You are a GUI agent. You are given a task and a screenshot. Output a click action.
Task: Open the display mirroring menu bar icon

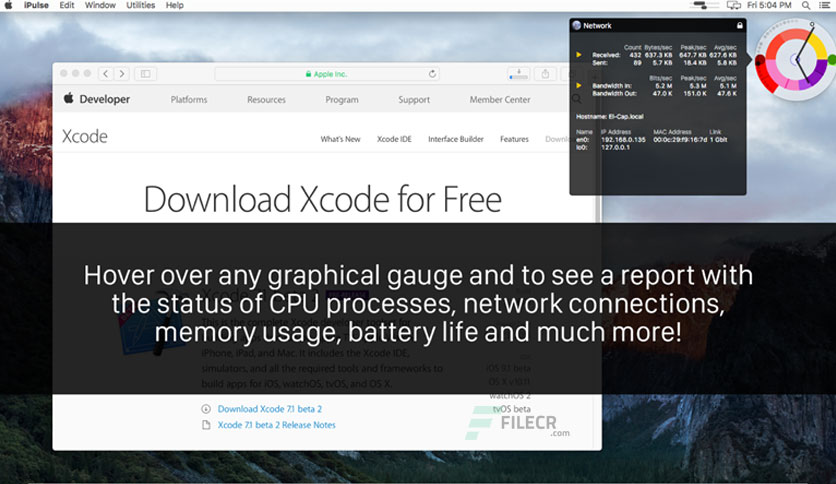734,5
